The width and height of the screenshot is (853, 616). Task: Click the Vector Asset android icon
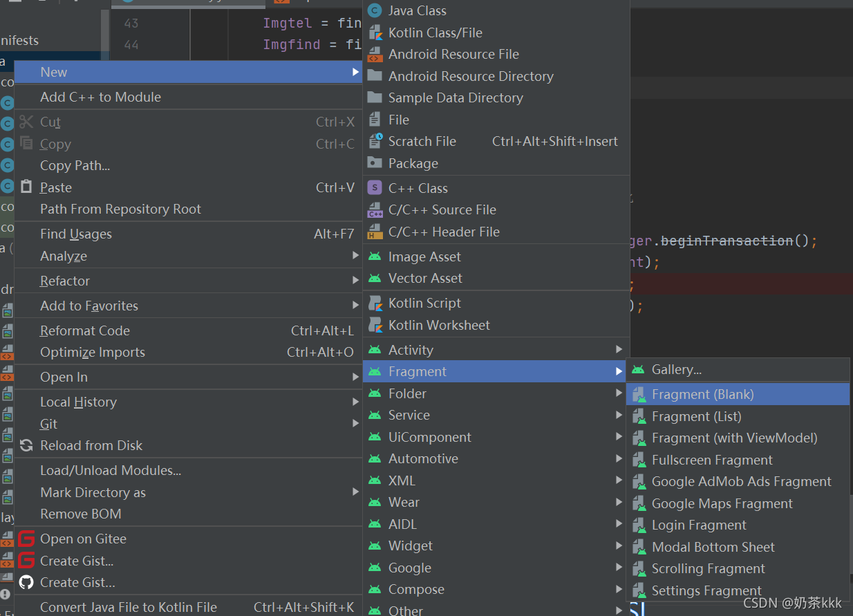(375, 278)
